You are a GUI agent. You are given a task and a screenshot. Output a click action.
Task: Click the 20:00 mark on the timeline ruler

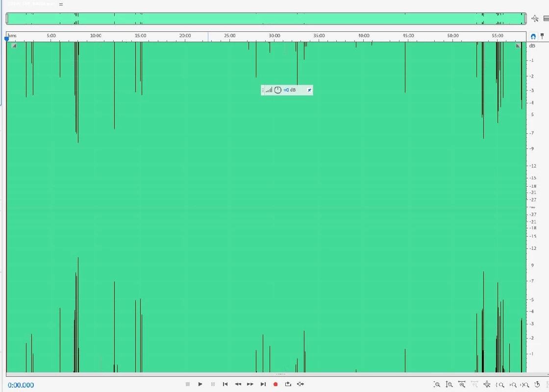[185, 36]
